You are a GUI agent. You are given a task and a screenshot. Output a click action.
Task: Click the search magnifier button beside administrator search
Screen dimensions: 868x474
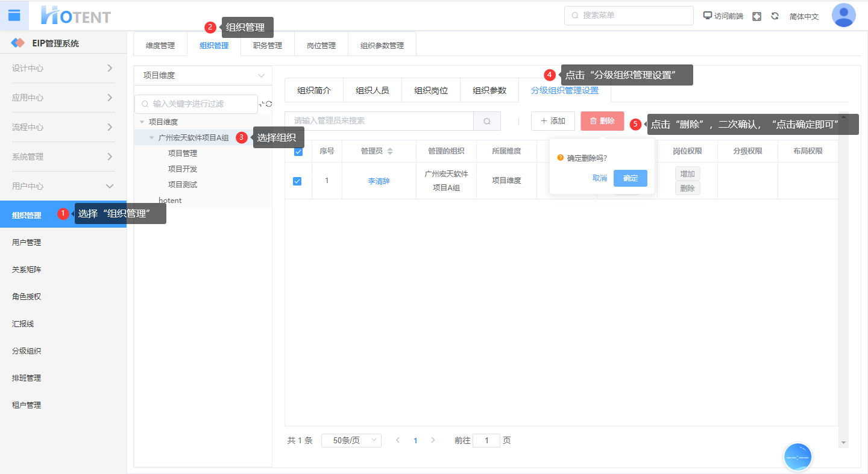click(486, 121)
